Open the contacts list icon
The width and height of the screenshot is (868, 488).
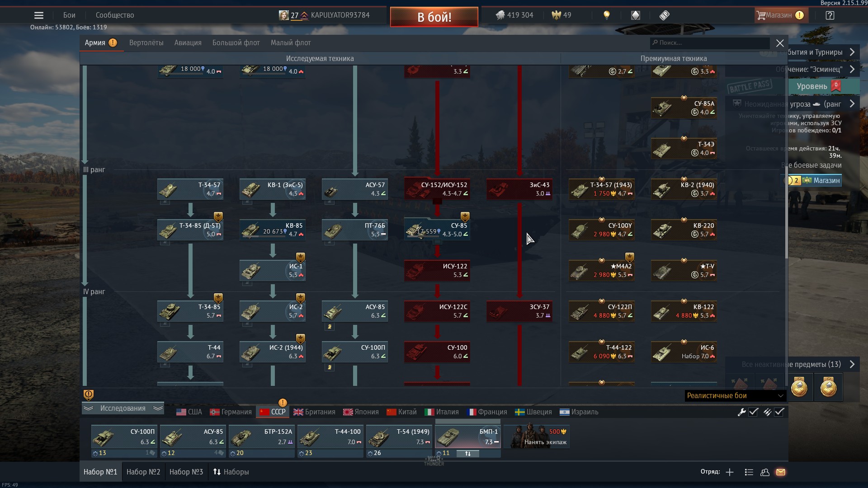click(x=749, y=472)
